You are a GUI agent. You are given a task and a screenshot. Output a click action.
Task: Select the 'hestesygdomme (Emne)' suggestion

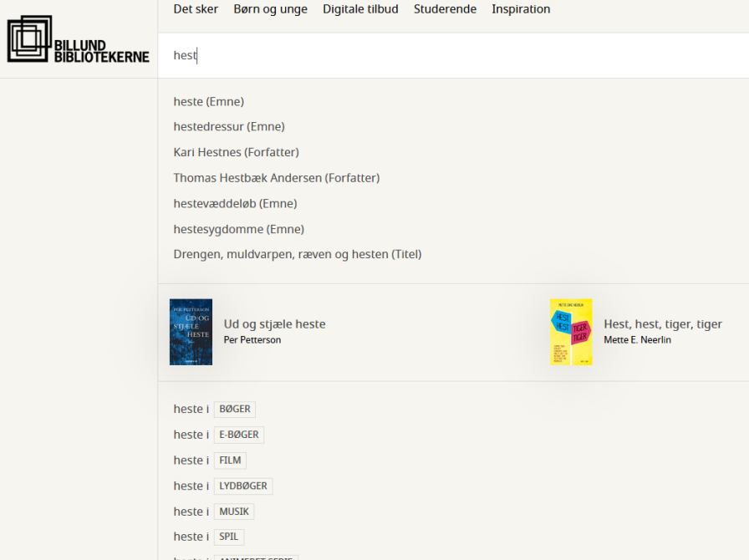click(x=238, y=229)
